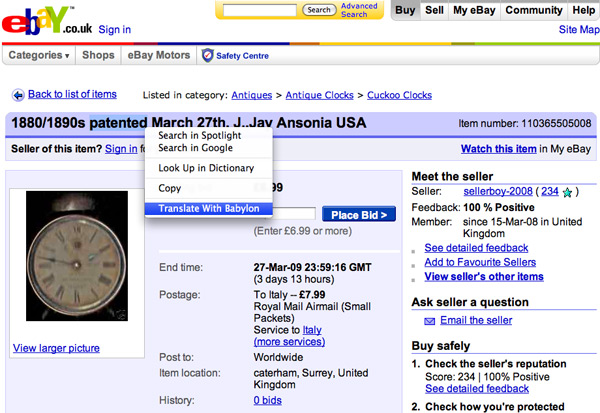Image resolution: width=600 pixels, height=413 pixels.
Task: Open the Sell tab
Action: (x=434, y=10)
